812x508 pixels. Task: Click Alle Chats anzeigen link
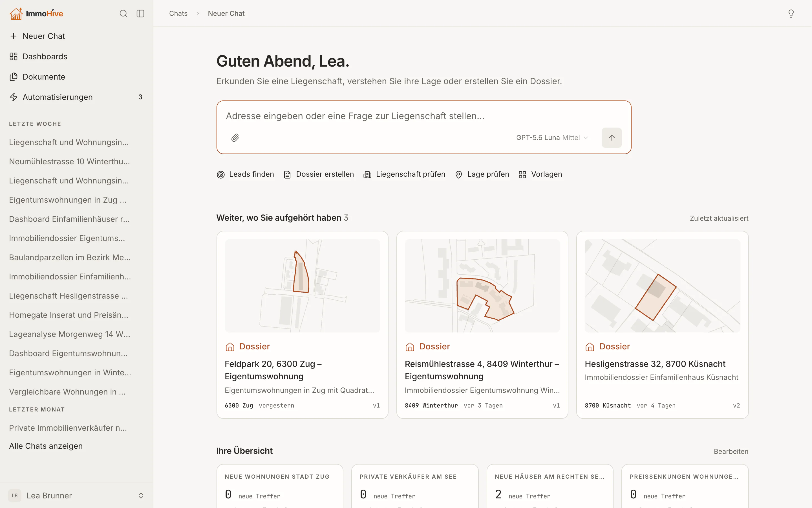coord(46,446)
